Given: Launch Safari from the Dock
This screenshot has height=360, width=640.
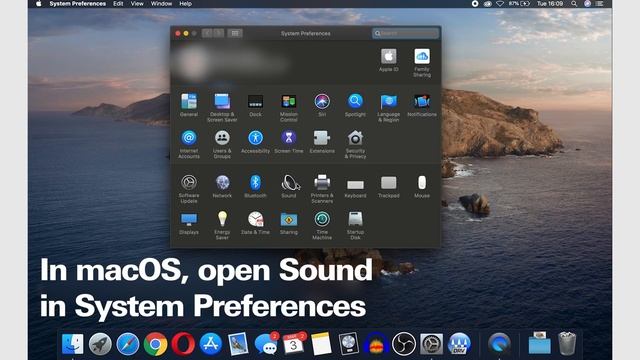Looking at the screenshot, I should [128, 344].
